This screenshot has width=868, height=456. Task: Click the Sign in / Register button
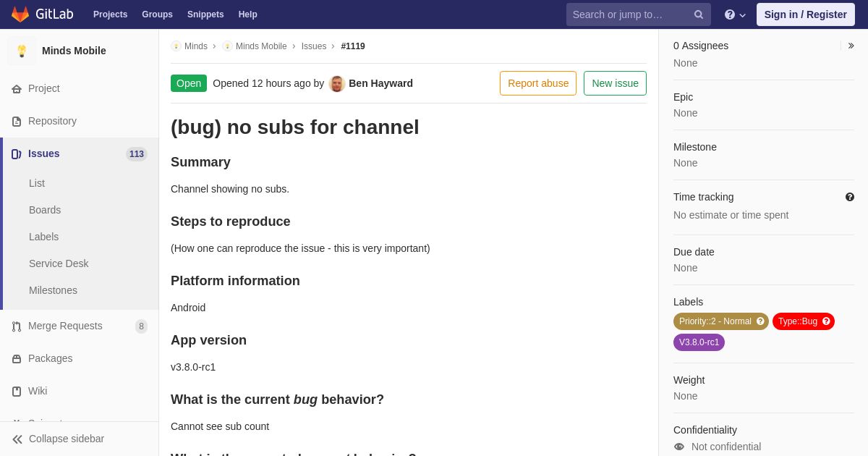click(x=806, y=14)
